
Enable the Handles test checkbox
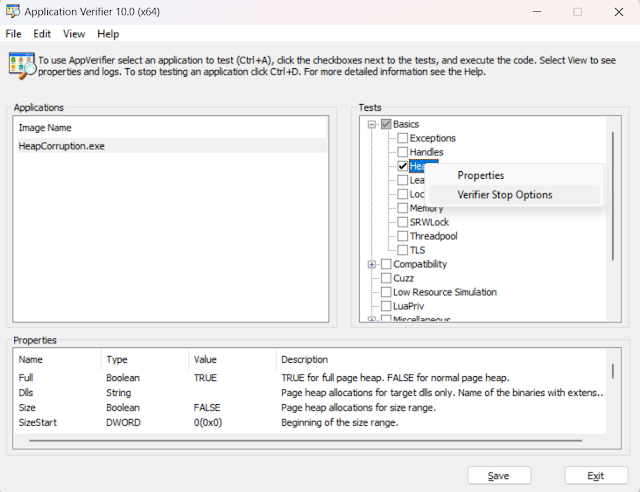pos(402,152)
